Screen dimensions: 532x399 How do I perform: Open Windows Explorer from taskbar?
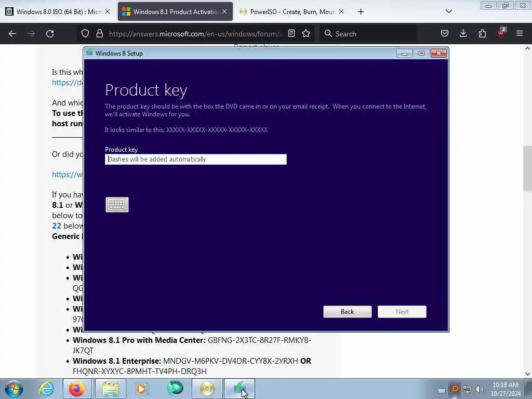[111, 389]
